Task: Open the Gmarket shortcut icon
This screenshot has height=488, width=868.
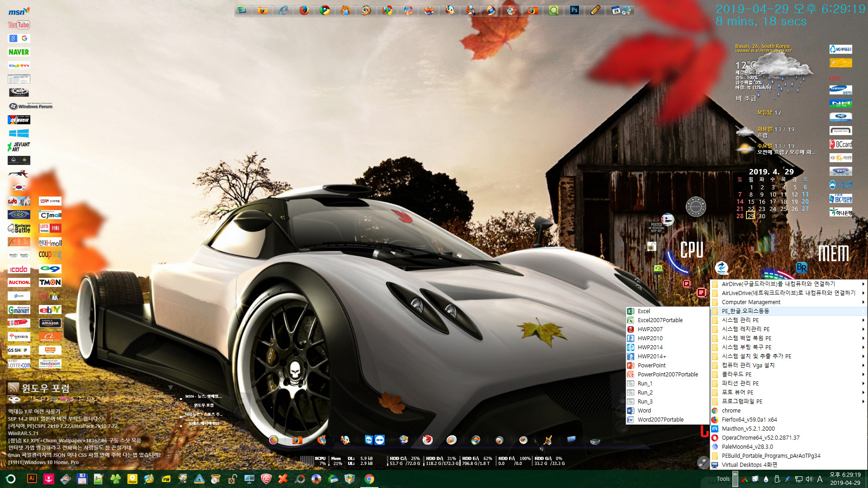Action: coord(19,310)
